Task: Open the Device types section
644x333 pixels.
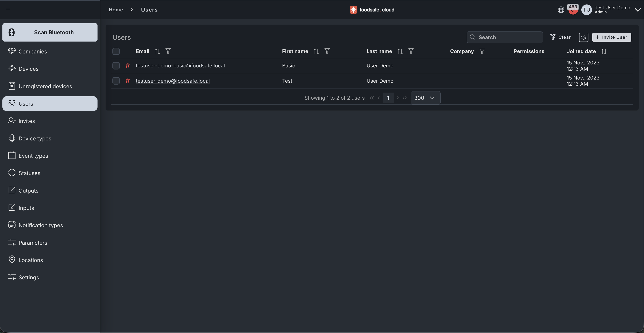Action: [35, 138]
